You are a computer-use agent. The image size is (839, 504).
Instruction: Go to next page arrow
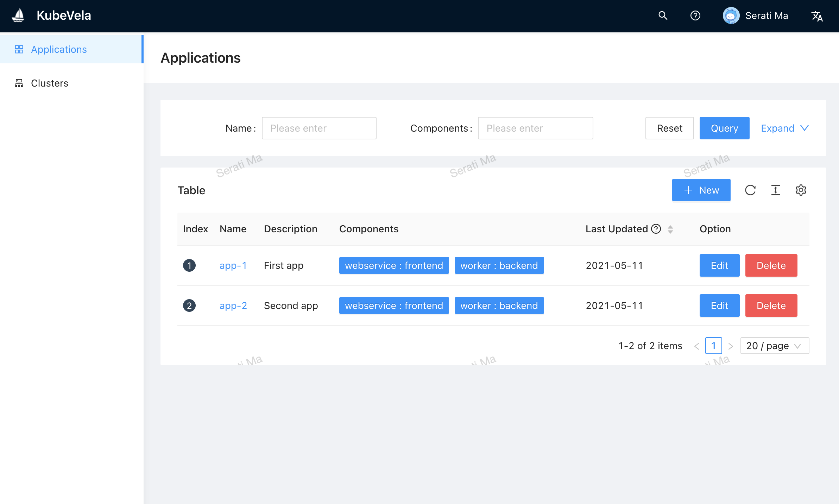pos(731,346)
